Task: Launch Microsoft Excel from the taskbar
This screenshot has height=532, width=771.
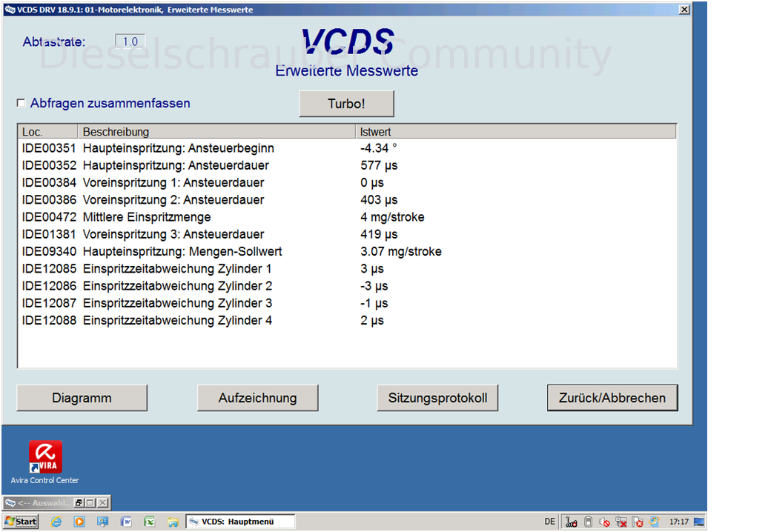Action: click(149, 522)
